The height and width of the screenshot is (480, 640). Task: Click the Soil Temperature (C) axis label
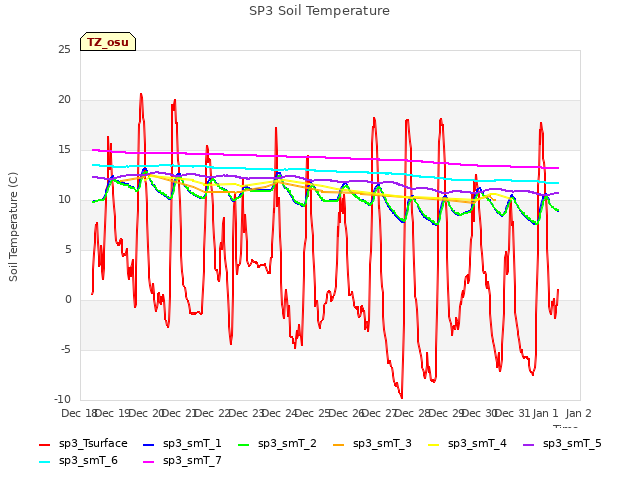point(13,227)
